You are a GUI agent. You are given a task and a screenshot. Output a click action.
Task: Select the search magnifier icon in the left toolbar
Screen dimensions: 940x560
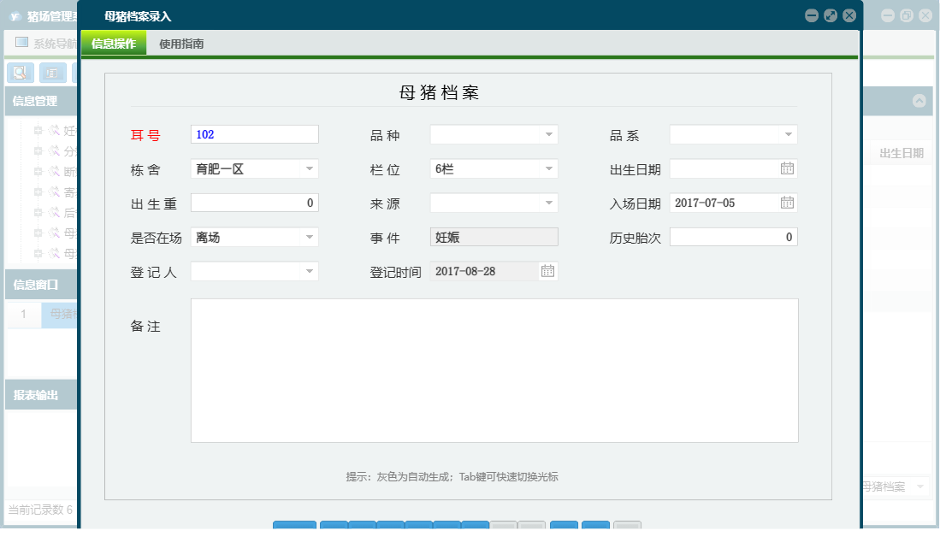(20, 73)
